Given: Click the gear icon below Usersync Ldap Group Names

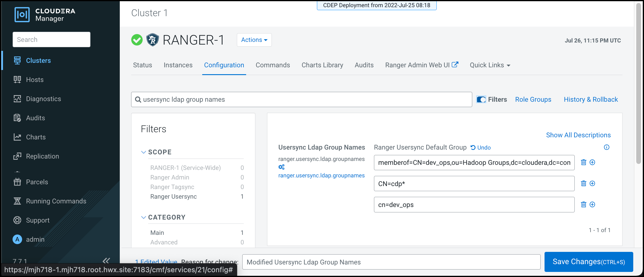Looking at the screenshot, I should click(x=281, y=167).
